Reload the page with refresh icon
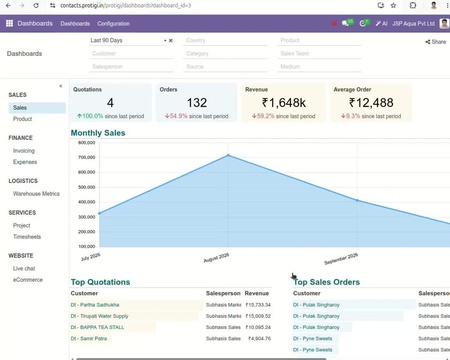450x360 pixels. (x=36, y=5)
